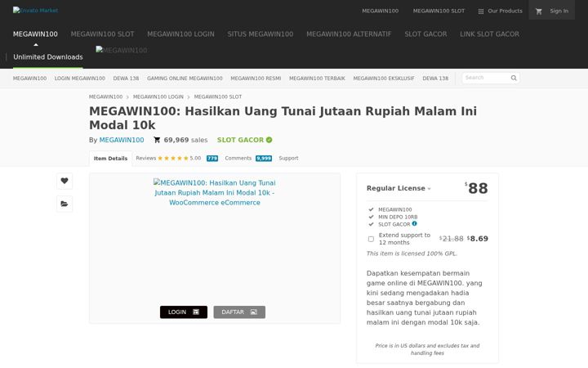Click MEGAWIN100 EKSKLUSIF category link
The image size is (588, 368).
pyautogui.click(x=384, y=79)
